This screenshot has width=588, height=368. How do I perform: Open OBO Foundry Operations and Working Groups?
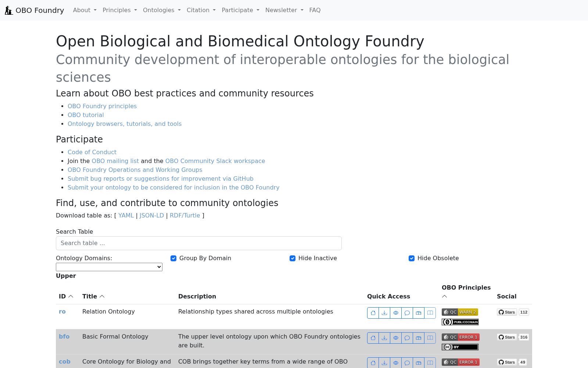pyautogui.click(x=135, y=170)
